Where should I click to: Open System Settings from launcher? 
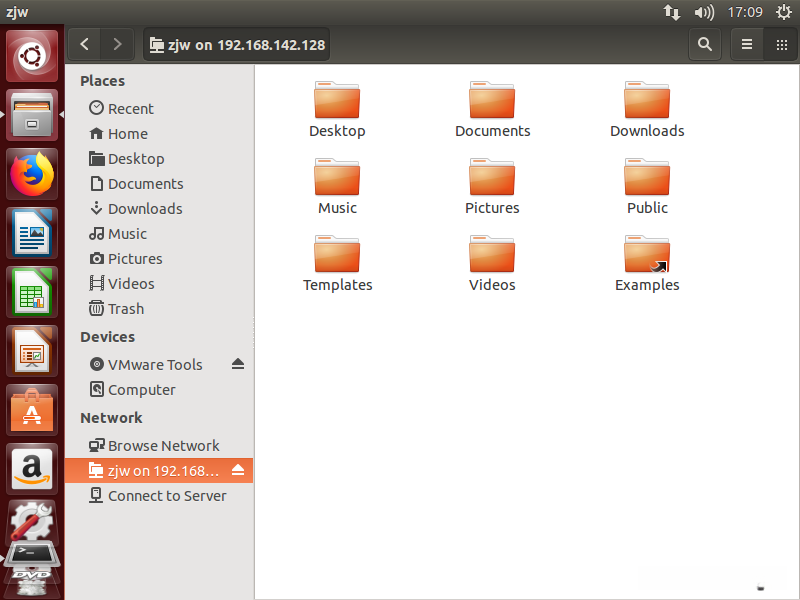click(32, 521)
